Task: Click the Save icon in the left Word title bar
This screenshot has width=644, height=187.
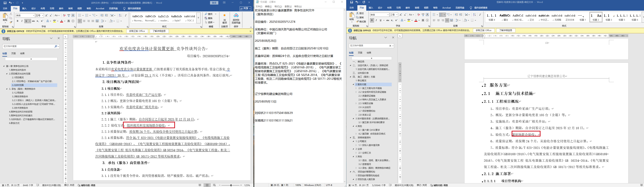Action: pos(5,3)
